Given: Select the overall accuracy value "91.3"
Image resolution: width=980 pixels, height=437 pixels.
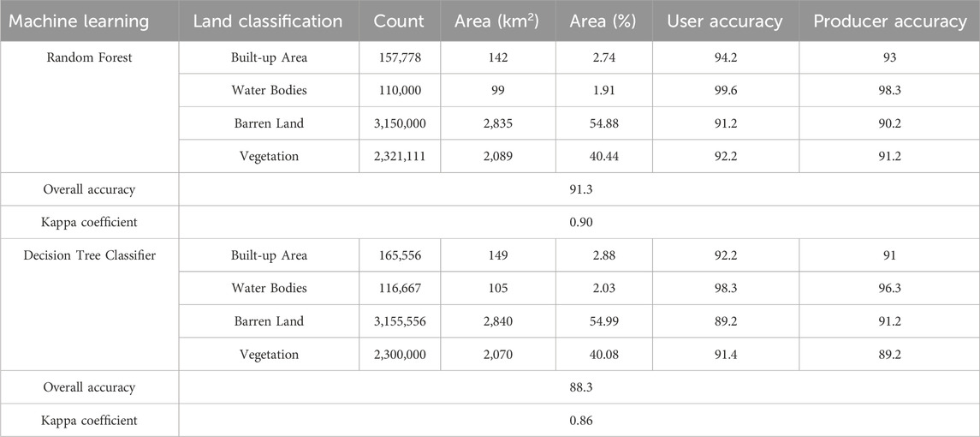Looking at the screenshot, I should (579, 189).
